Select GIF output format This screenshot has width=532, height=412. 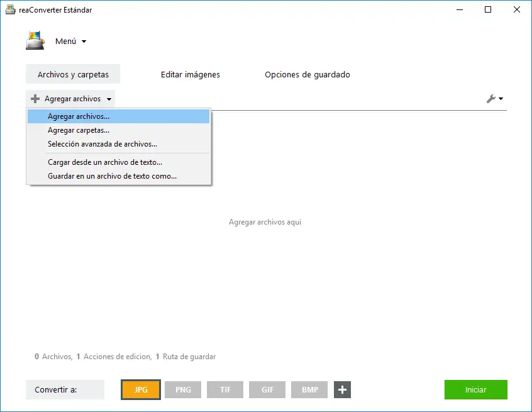pyautogui.click(x=267, y=389)
